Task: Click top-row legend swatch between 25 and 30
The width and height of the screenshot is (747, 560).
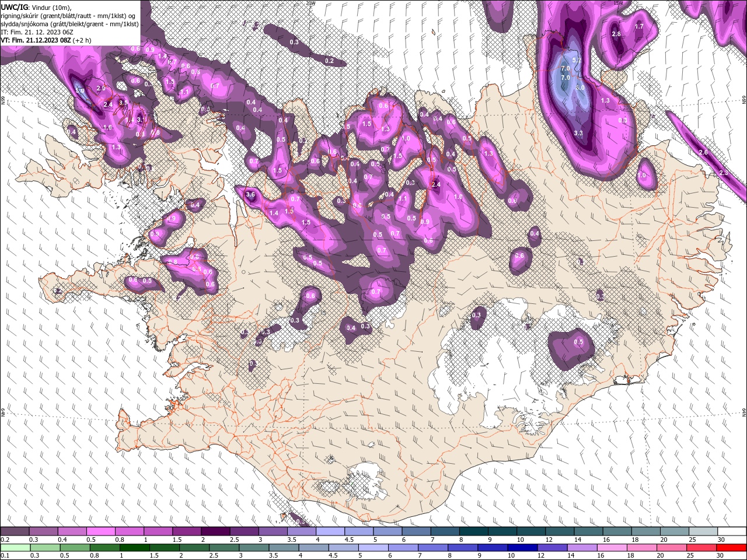Action: 703,531
